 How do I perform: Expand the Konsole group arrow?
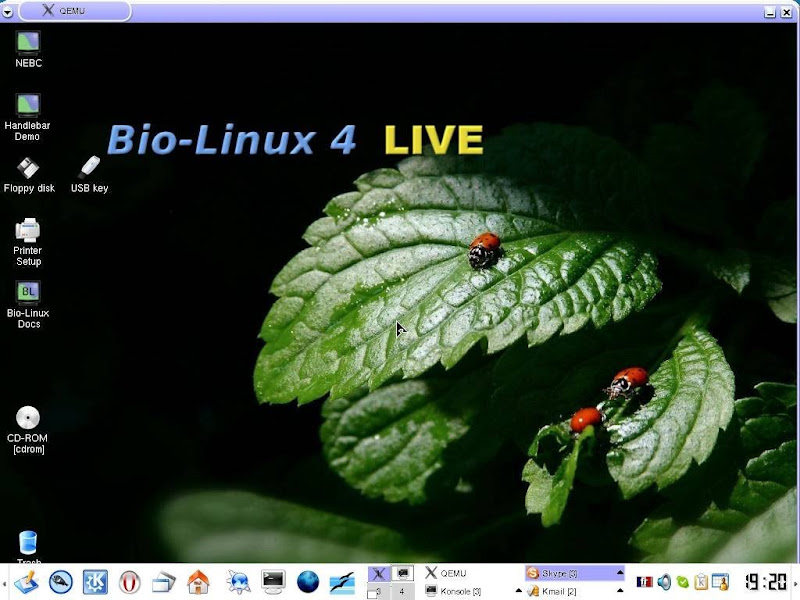point(518,591)
